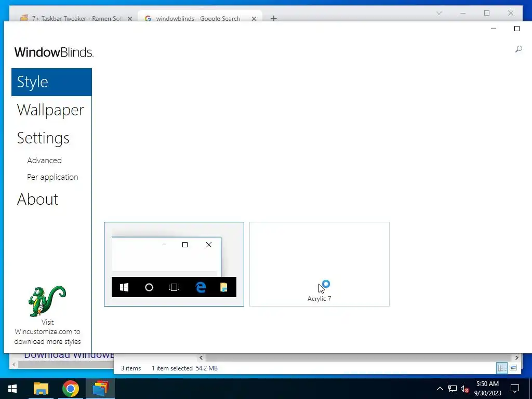Screen dimensions: 532x399
Task: Switch Explorer to large icons view
Action: coord(513,368)
